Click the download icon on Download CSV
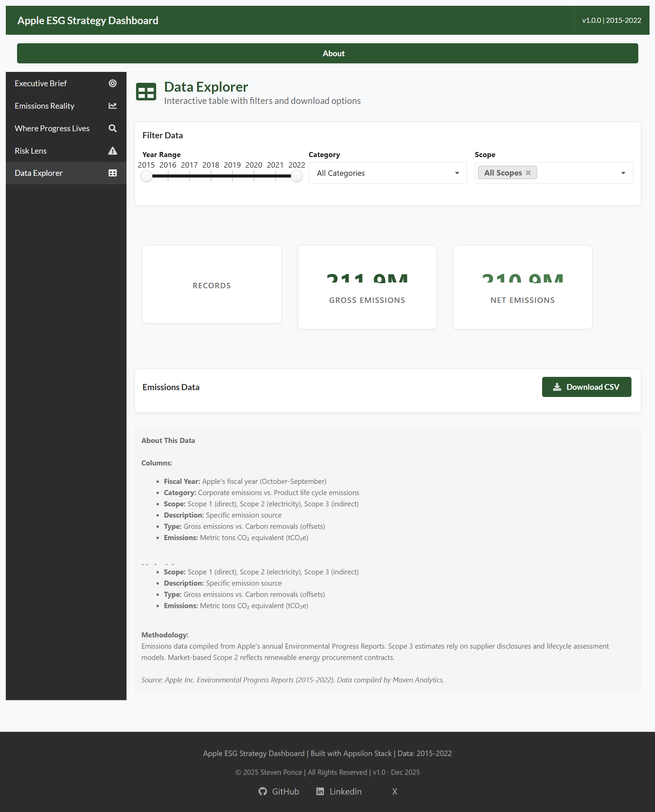This screenshot has height=812, width=655. click(x=557, y=387)
